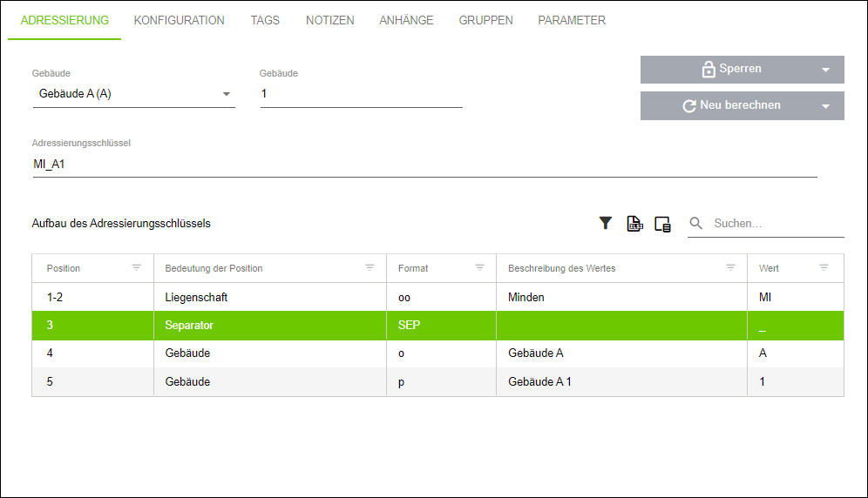Click the Sperren button
The image size is (868, 498).
point(743,69)
